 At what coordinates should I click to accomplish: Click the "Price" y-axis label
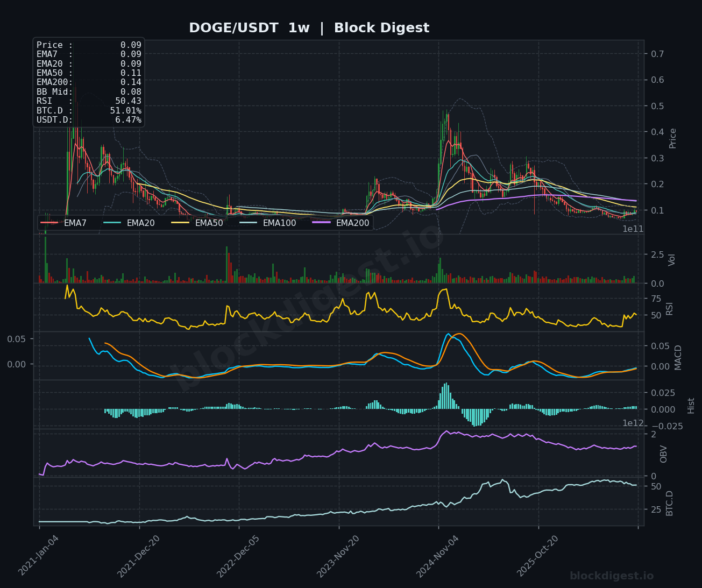pyautogui.click(x=672, y=138)
